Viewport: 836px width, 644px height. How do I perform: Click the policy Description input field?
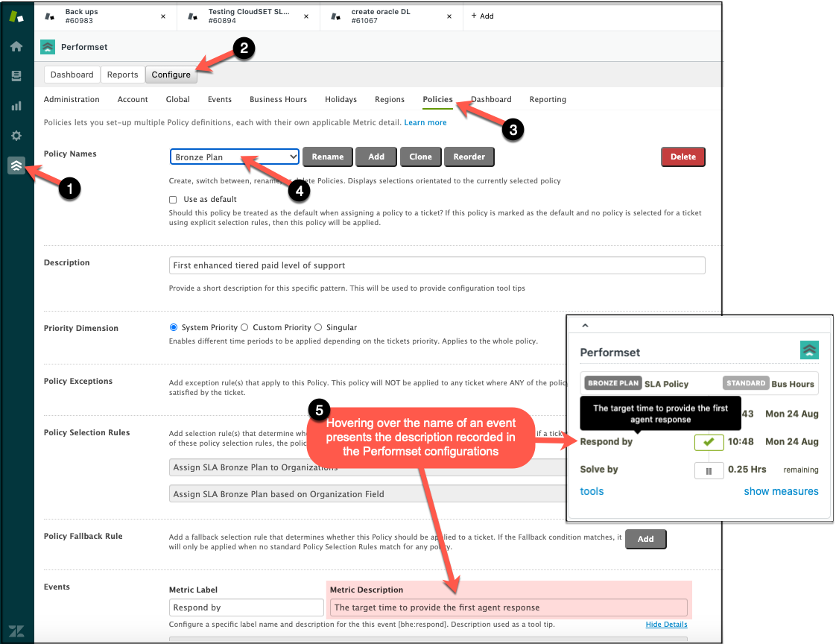437,265
